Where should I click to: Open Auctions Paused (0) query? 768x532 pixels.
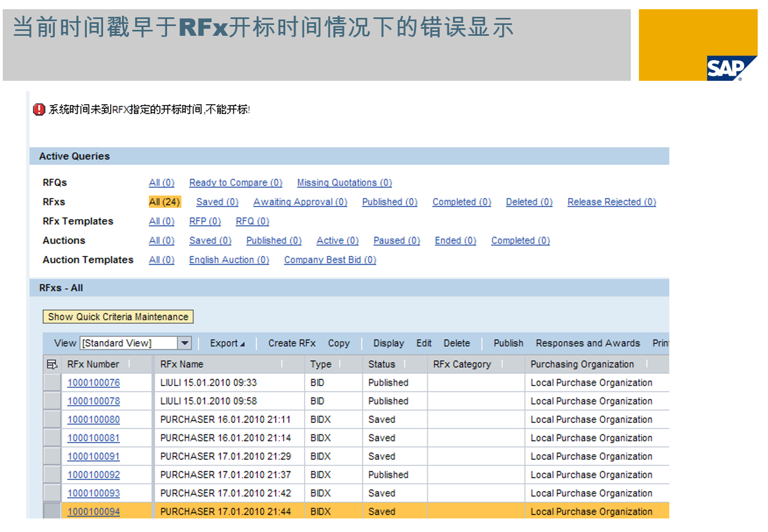pyautogui.click(x=396, y=240)
